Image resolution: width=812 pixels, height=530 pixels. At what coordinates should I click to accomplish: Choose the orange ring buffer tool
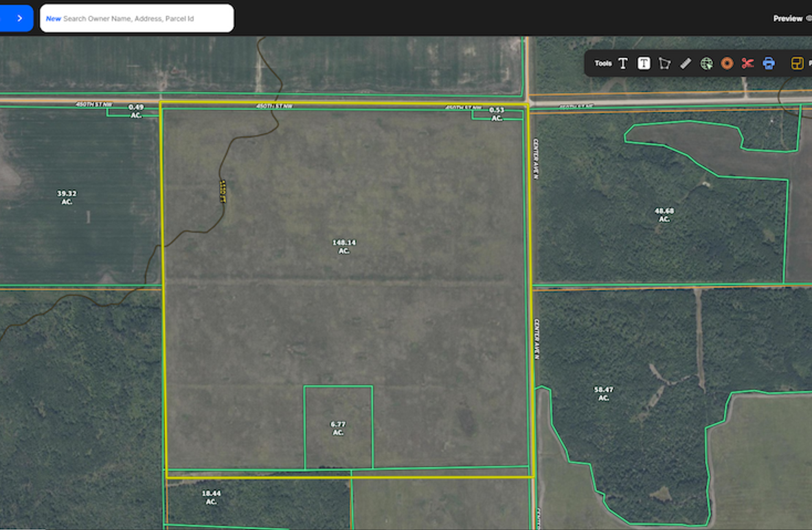pyautogui.click(x=727, y=63)
